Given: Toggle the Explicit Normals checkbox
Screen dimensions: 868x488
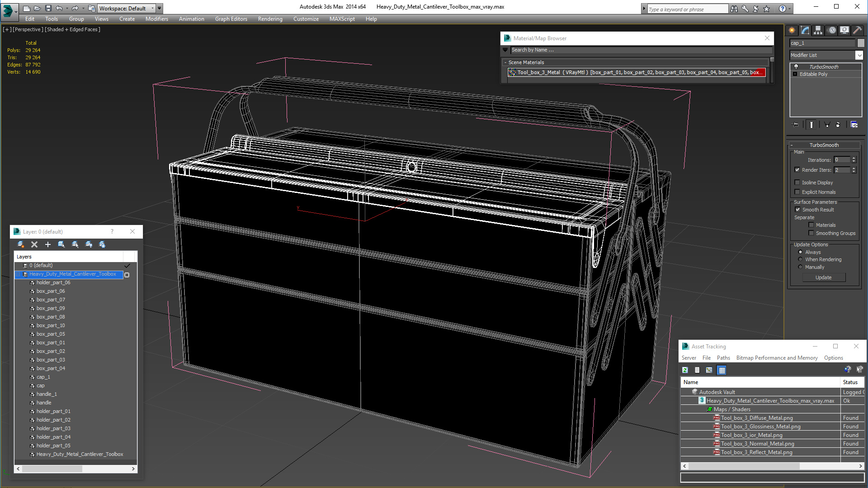Looking at the screenshot, I should click(x=797, y=192).
